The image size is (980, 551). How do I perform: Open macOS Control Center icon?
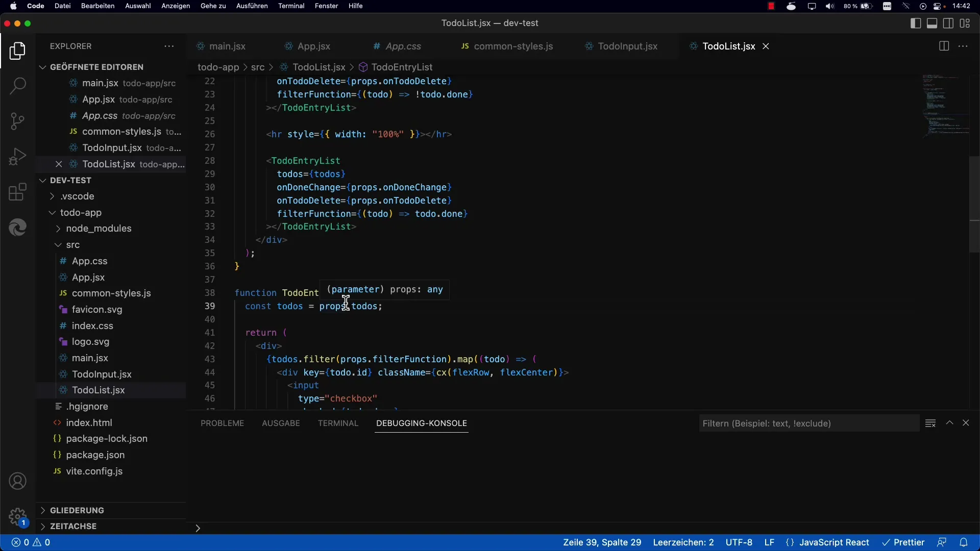click(x=938, y=6)
